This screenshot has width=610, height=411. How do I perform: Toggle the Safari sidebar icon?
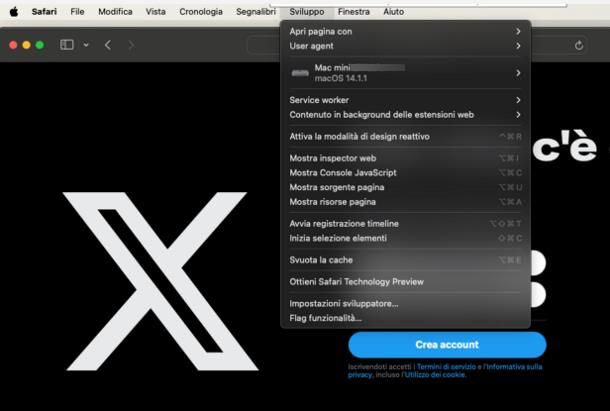pyautogui.click(x=67, y=45)
